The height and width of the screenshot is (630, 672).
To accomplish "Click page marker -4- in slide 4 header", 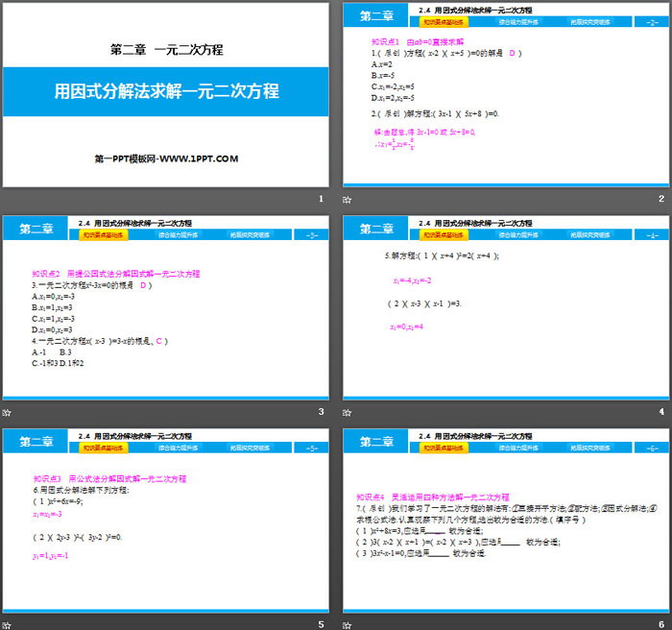I will [652, 234].
